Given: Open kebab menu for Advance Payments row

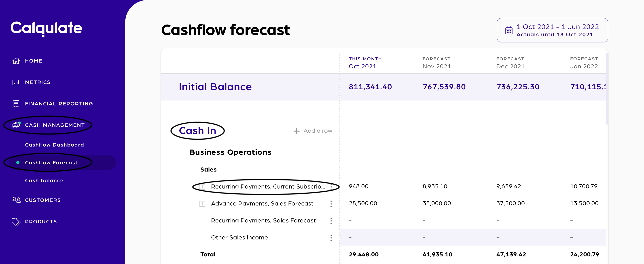Looking at the screenshot, I should click(x=331, y=204).
